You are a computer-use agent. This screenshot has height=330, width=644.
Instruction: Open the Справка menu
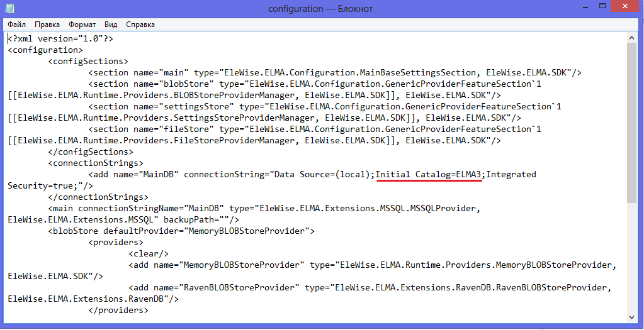(140, 25)
